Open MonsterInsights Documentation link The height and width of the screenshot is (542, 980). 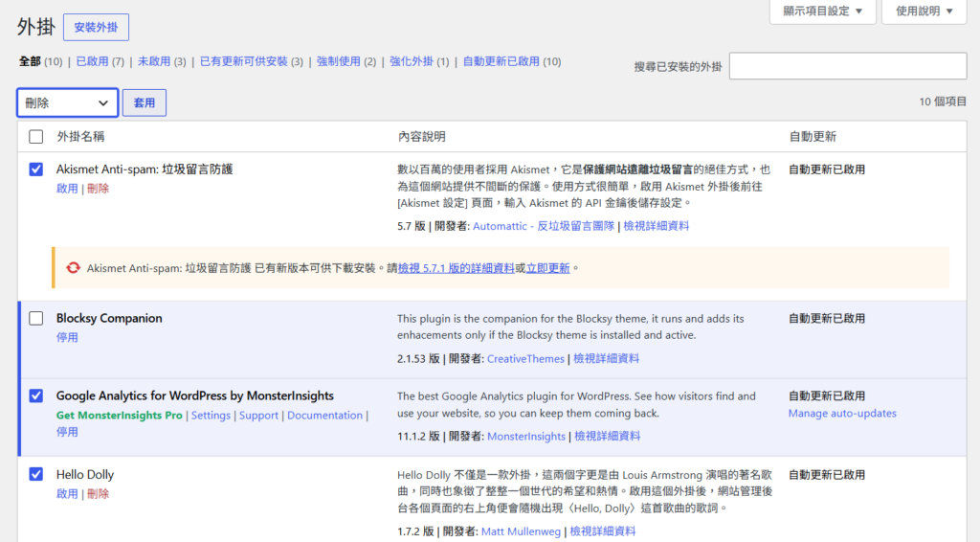(325, 415)
